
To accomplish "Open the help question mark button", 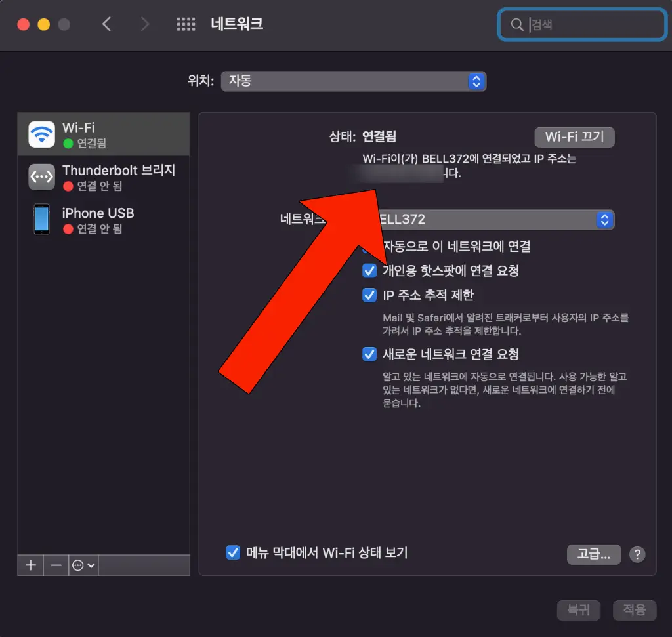I will click(637, 554).
